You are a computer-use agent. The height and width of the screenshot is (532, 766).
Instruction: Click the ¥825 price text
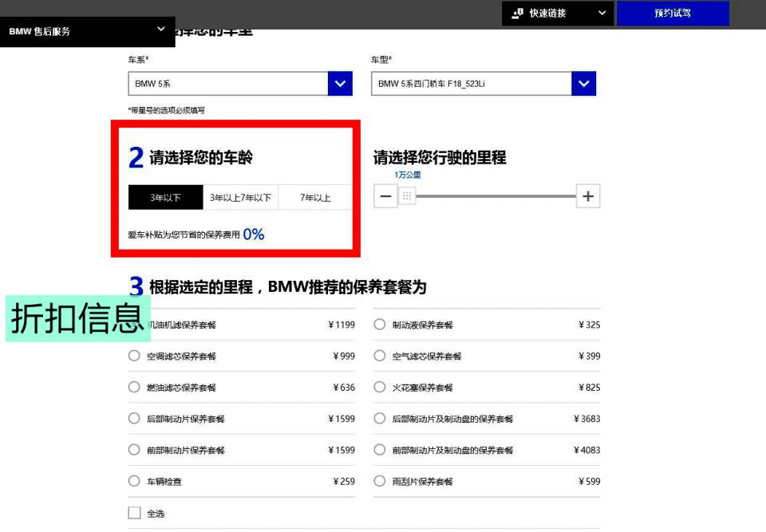(589, 388)
